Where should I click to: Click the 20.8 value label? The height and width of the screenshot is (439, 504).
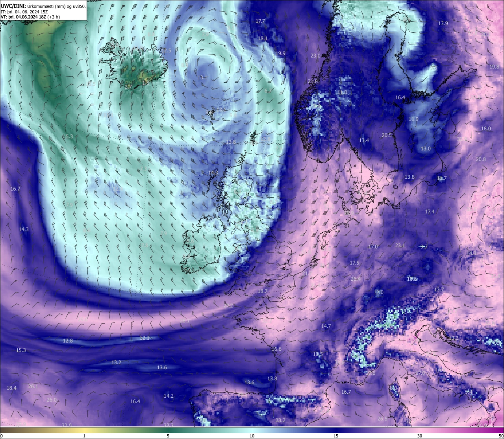click(x=481, y=159)
